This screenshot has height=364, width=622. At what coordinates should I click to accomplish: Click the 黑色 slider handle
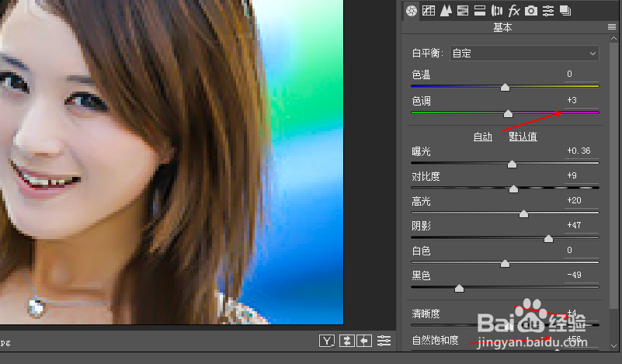[x=460, y=288]
